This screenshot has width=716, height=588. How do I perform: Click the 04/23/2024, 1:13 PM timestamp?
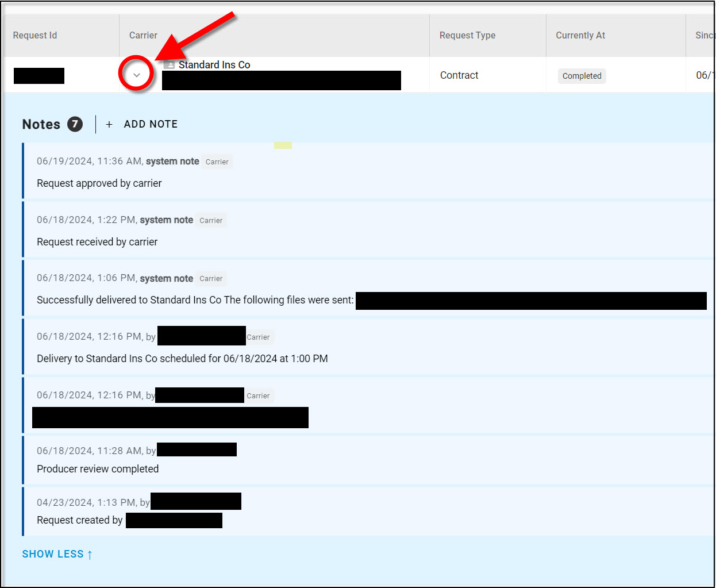coord(87,502)
